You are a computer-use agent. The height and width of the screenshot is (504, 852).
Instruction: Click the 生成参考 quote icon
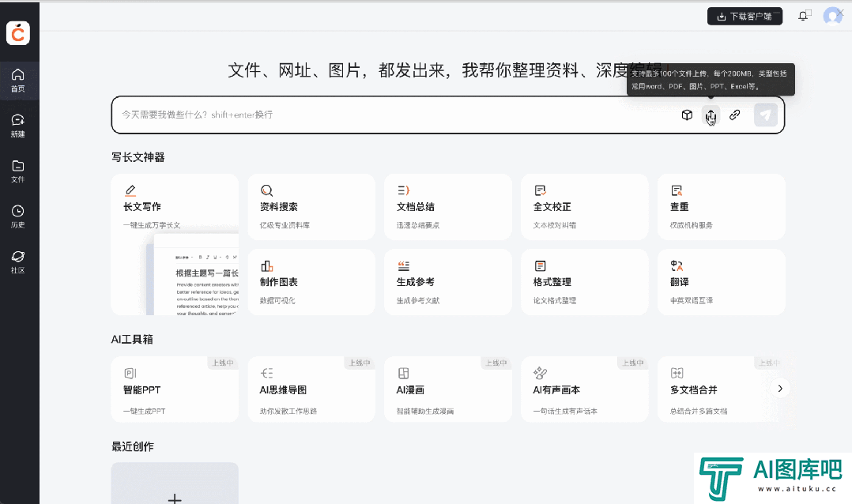click(403, 265)
